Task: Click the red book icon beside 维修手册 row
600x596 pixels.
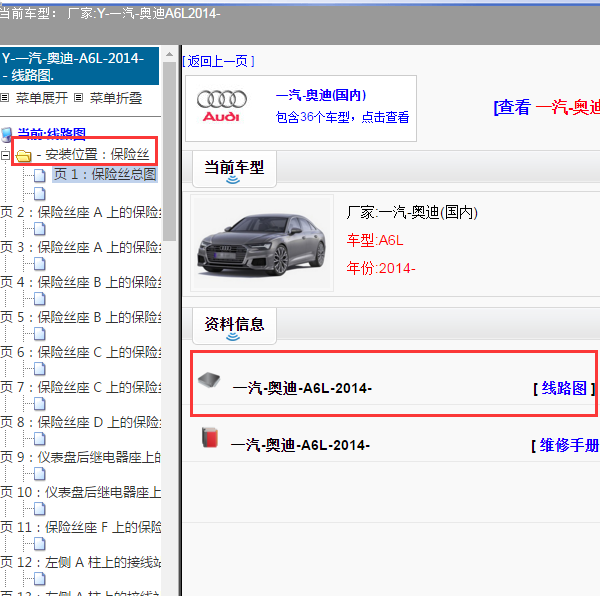Action: [x=210, y=438]
